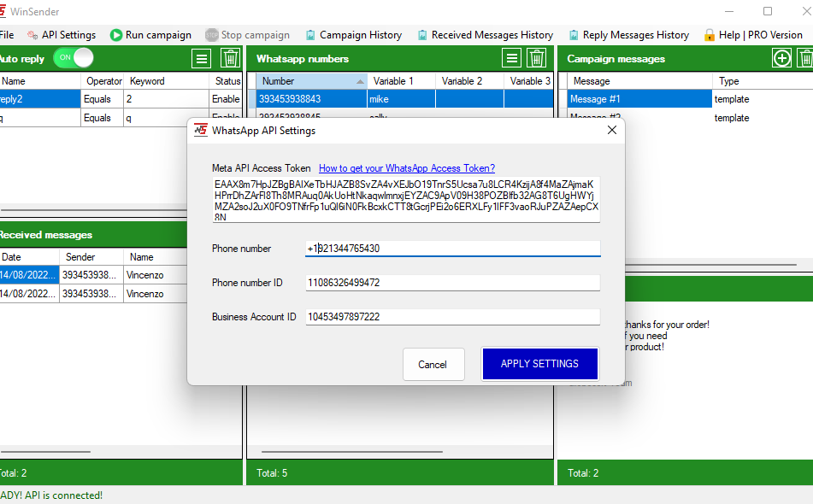Open Reply Messages History
The width and height of the screenshot is (813, 504).
(x=629, y=35)
